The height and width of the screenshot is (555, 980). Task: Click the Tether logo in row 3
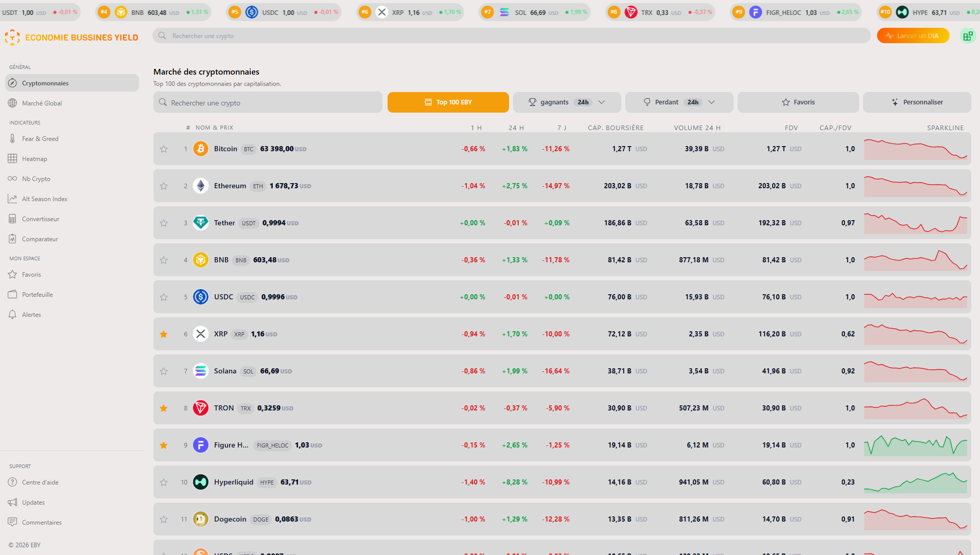[x=201, y=223]
